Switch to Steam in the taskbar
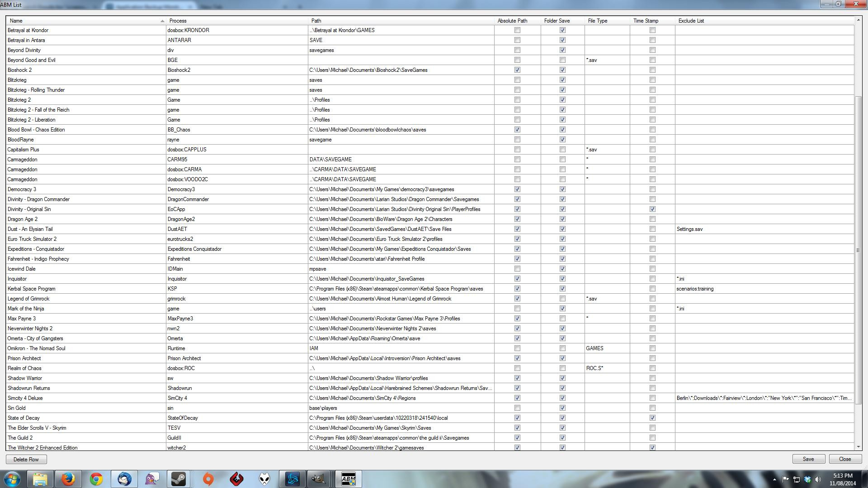Screen dimensions: 868x488 pos(179,479)
